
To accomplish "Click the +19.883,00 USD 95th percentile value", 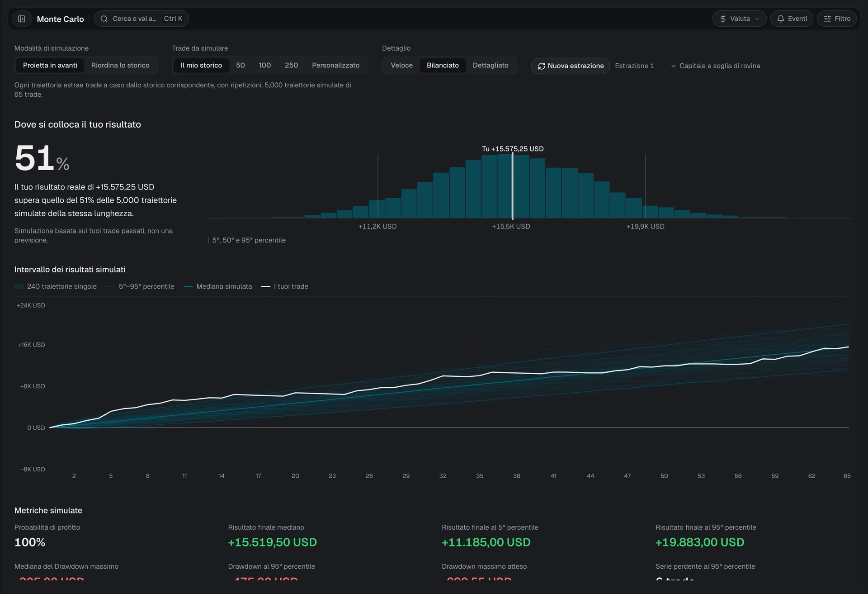I will (700, 542).
